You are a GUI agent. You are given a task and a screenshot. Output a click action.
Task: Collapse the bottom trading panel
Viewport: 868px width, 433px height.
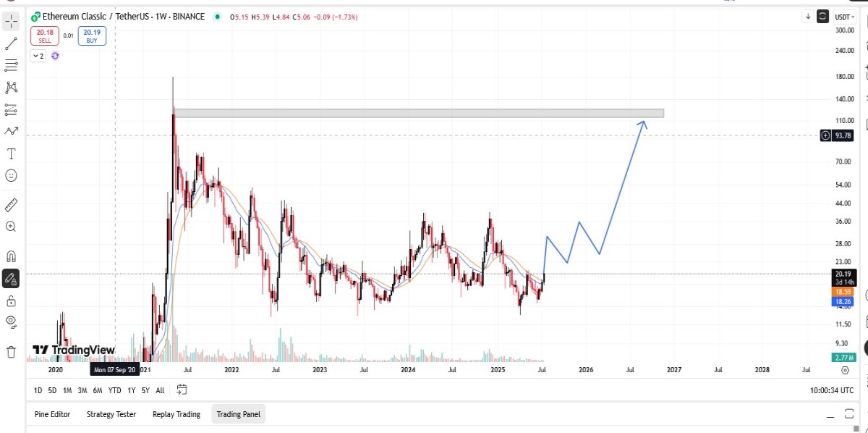(830, 415)
